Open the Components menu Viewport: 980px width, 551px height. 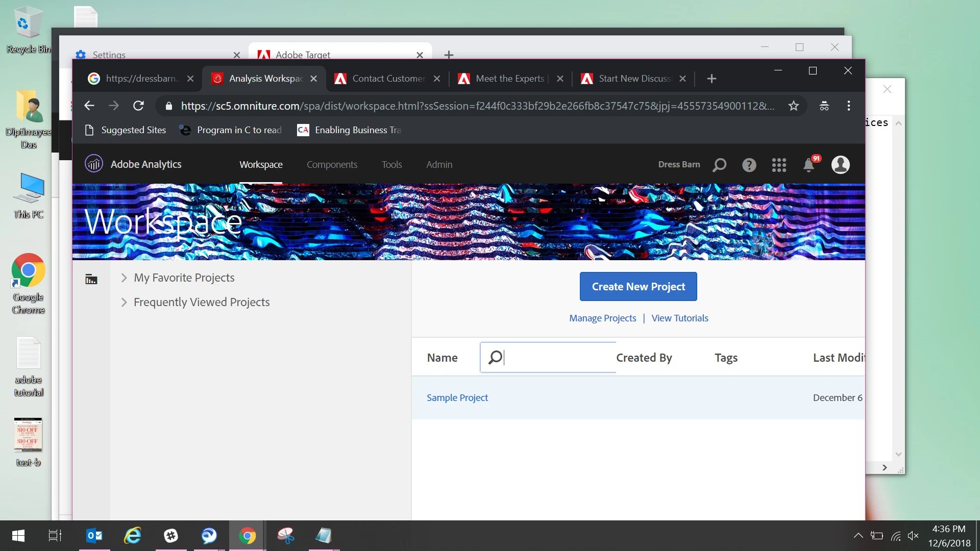point(332,164)
